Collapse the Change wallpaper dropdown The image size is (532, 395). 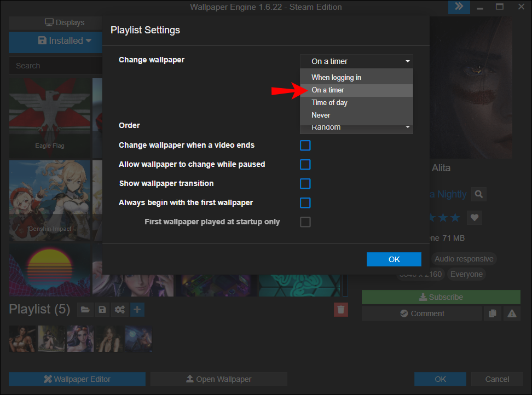pyautogui.click(x=356, y=61)
